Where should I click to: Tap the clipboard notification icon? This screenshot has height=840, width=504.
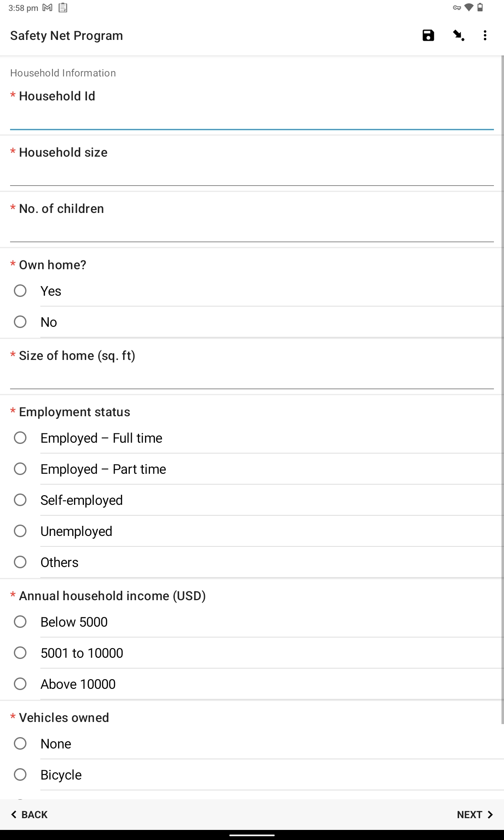pos(63,8)
